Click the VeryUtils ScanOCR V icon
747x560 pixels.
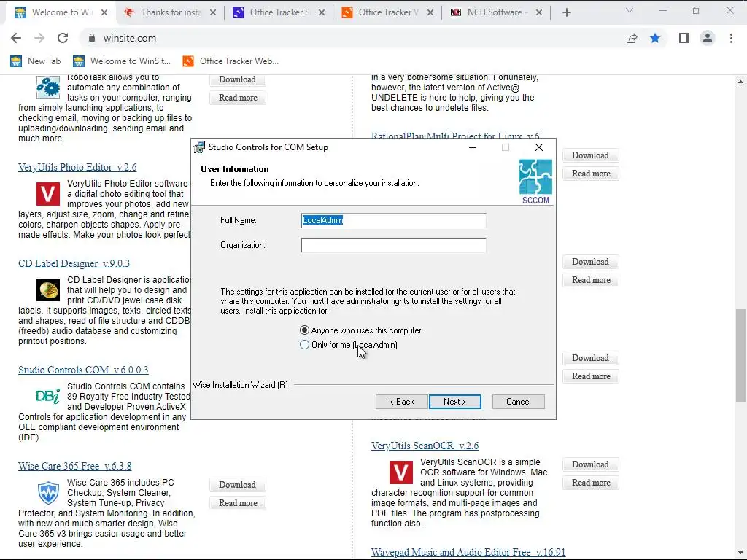pyautogui.click(x=401, y=472)
